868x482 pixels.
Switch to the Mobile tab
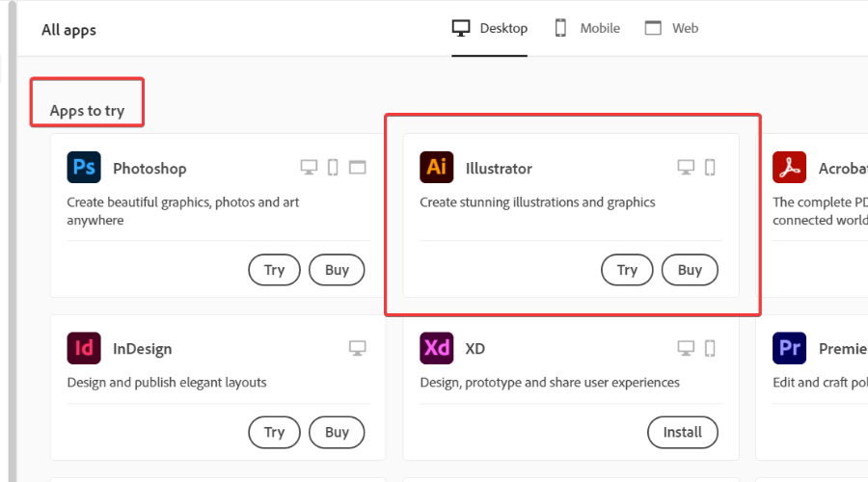(587, 28)
